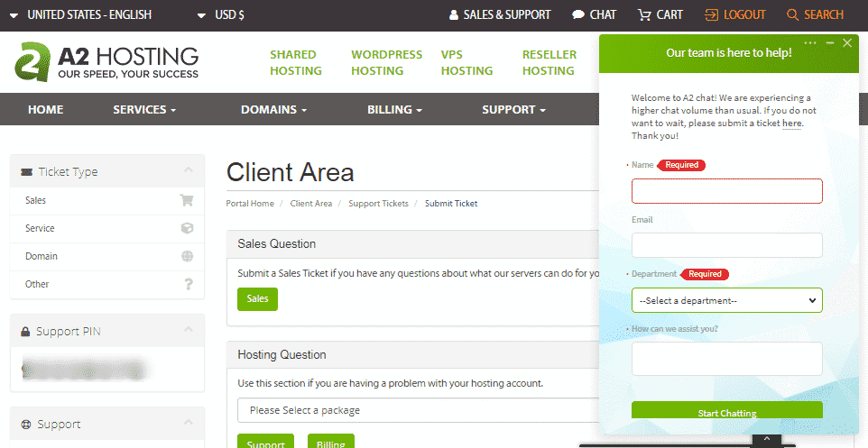
Task: Open the Support menu in navigation bar
Action: [513, 109]
